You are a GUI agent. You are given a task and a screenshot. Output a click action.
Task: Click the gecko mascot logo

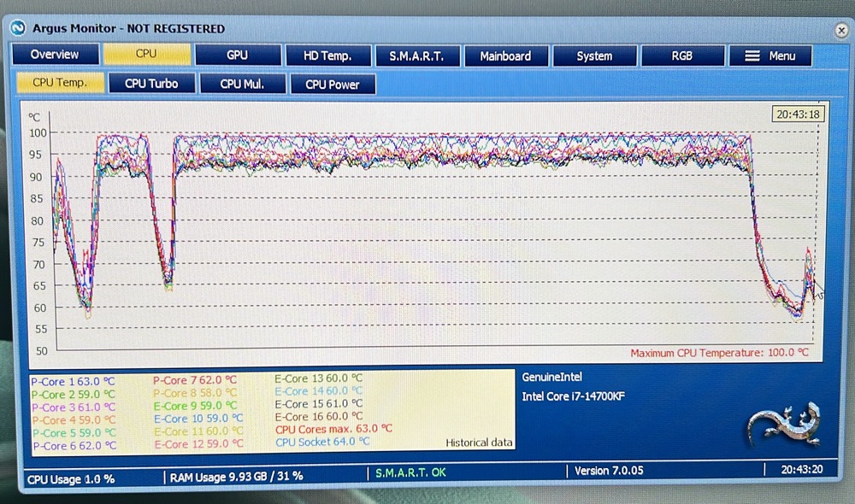point(785,424)
